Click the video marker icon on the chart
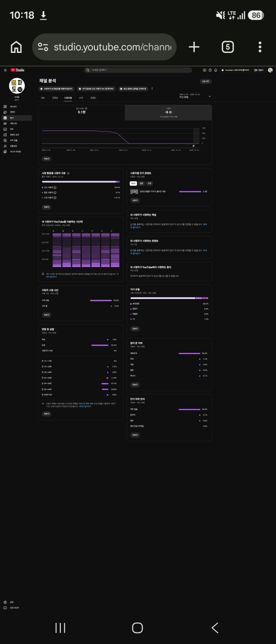276x644 pixels. (x=193, y=145)
